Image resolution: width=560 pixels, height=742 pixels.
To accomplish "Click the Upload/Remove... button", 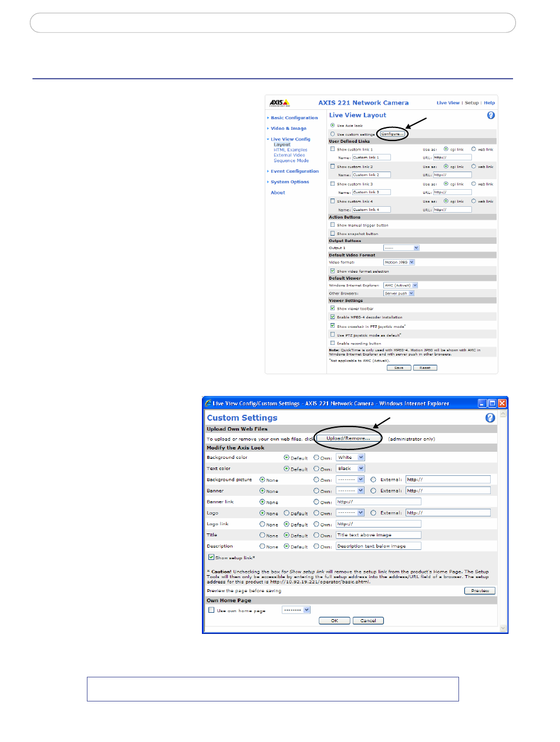I will click(x=348, y=438).
